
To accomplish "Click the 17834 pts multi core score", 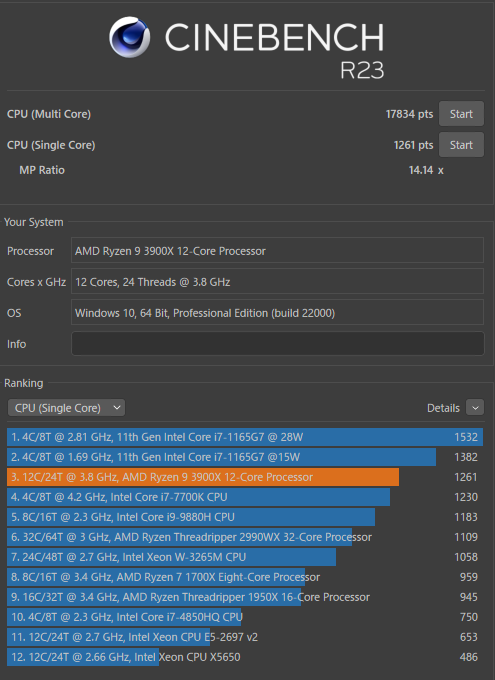I will tap(409, 114).
